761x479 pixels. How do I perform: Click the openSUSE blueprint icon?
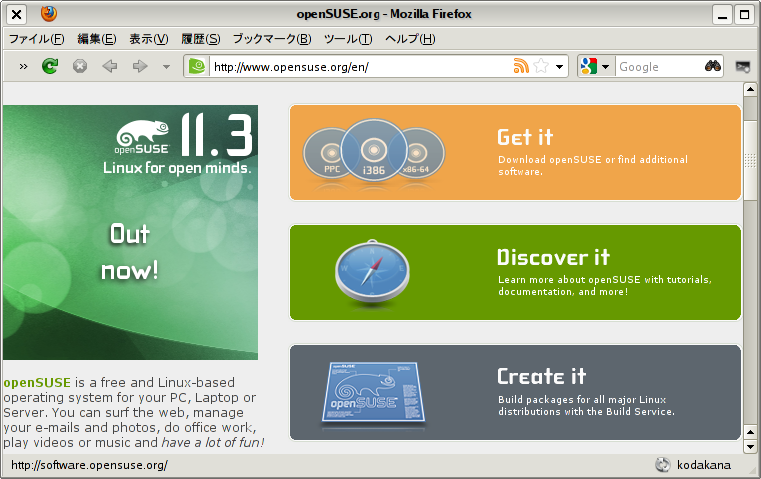(373, 392)
